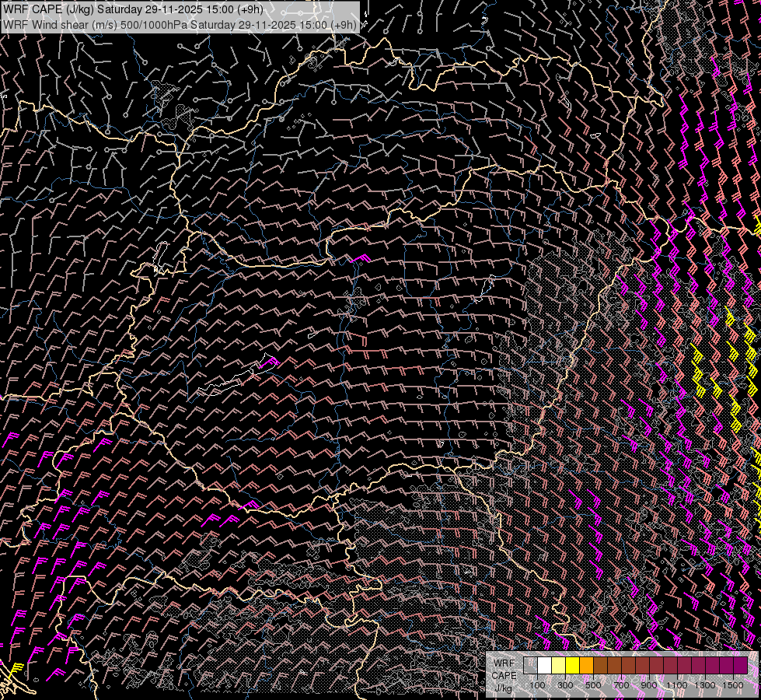Select the 1300 label on the CAPE scale

coord(705,685)
